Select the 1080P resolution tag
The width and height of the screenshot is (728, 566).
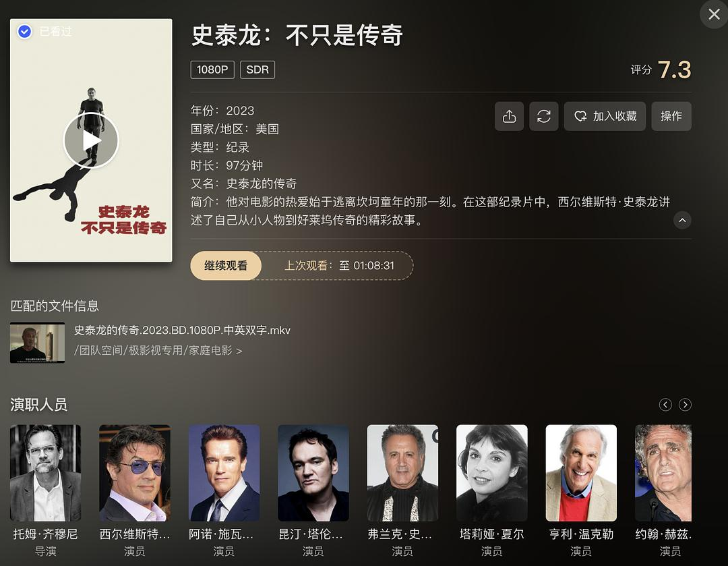click(212, 69)
